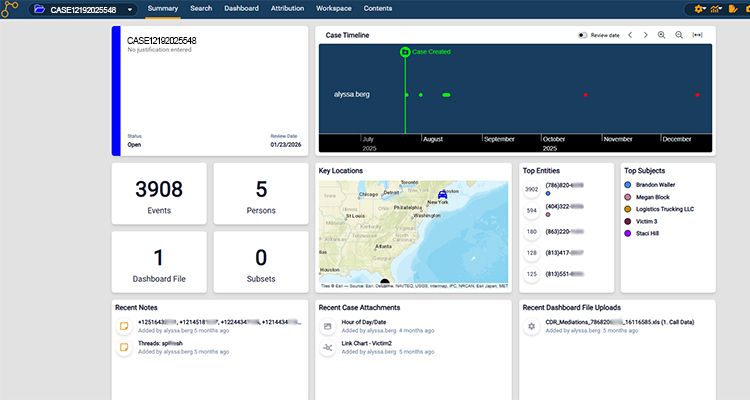Click the CDR_Mediations file gear icon
750x400 pixels.
coord(532,326)
